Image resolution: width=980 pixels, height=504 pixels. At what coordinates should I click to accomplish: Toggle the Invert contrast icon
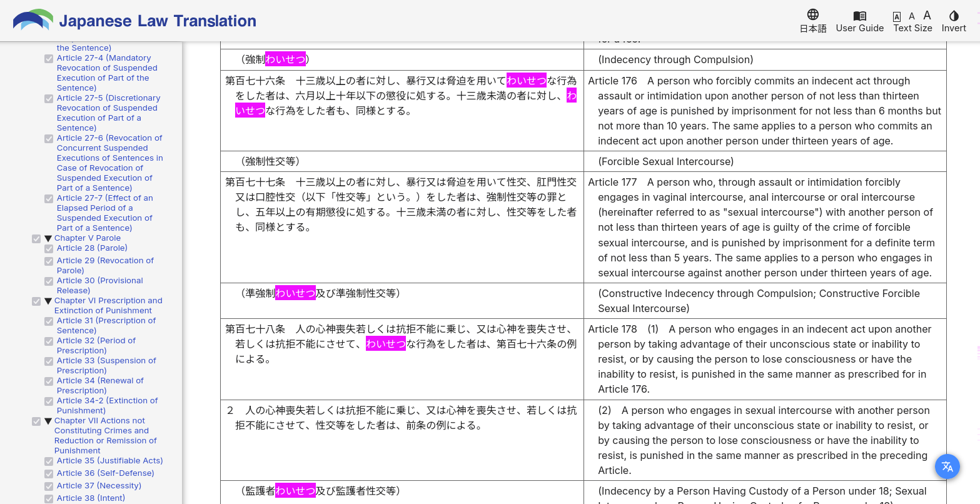pyautogui.click(x=954, y=16)
